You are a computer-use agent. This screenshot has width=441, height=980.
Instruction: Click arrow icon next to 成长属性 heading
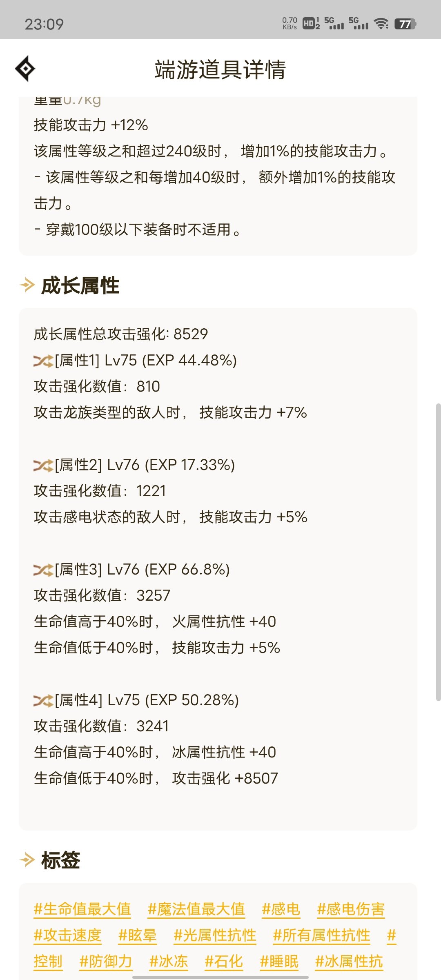(27, 285)
